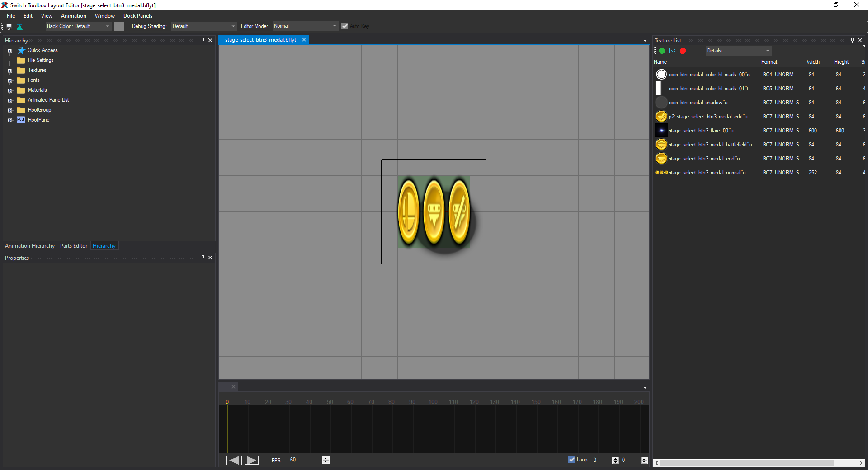Select p2_stage_select_btn3_medal_edit^u texture thumbnail

[x=661, y=117]
